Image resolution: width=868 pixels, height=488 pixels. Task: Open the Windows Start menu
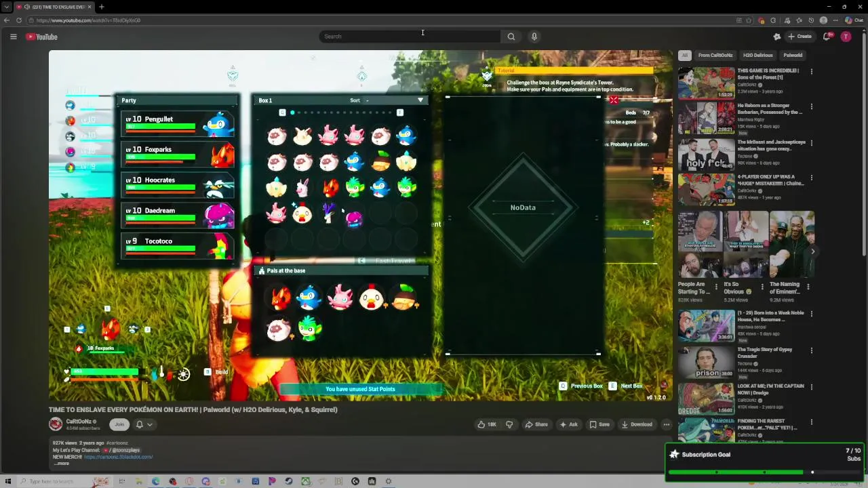click(8, 481)
